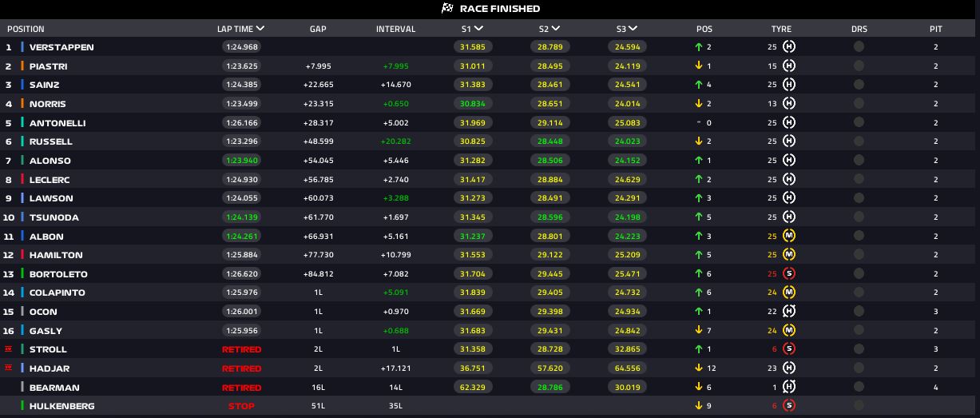Click the INTERVAL column header
This screenshot has width=980, height=418.
point(396,29)
